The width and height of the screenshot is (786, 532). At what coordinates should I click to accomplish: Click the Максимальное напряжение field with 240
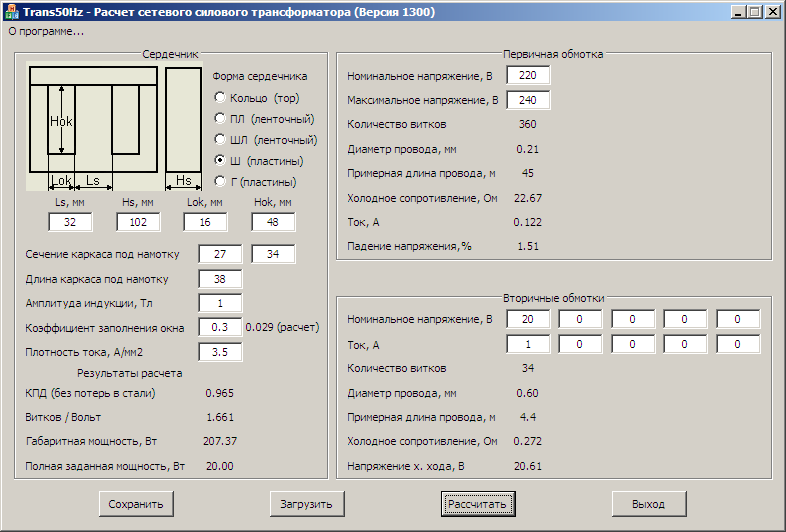[528, 100]
